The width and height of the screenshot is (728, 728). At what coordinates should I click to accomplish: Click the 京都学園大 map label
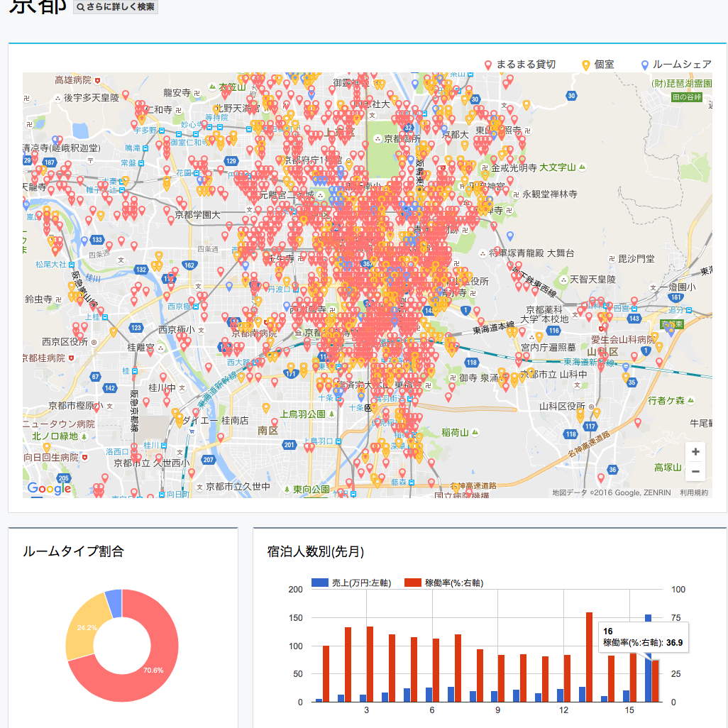(x=197, y=215)
